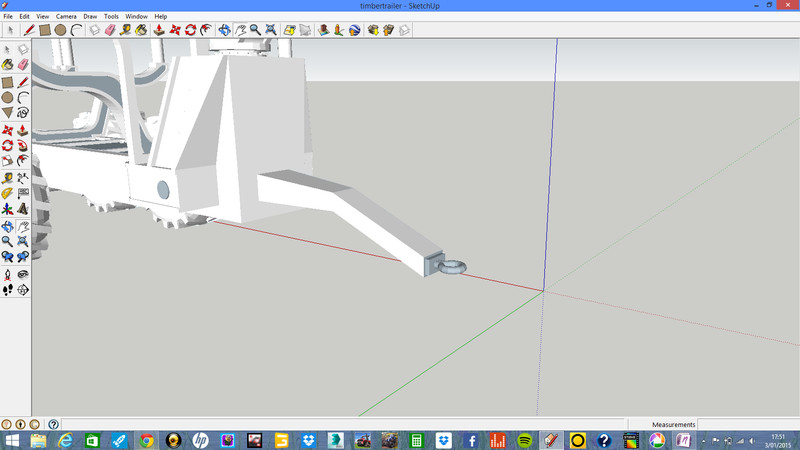Open File Explorer from the taskbar
Image resolution: width=800 pixels, height=450 pixels.
[38, 440]
